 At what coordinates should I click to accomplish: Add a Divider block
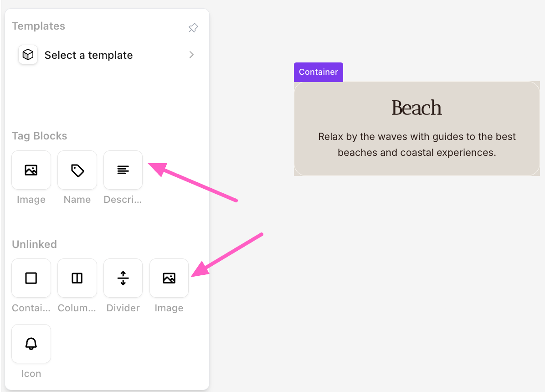coord(123,278)
